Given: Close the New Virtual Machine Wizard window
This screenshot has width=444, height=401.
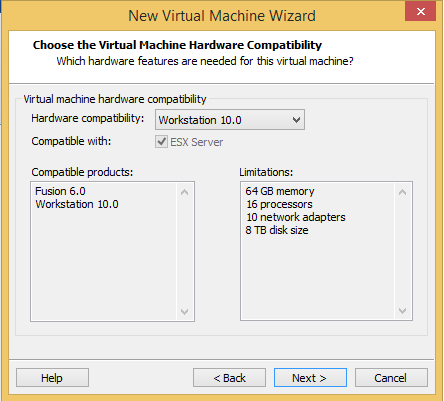Looking at the screenshot, I should tap(420, 11).
